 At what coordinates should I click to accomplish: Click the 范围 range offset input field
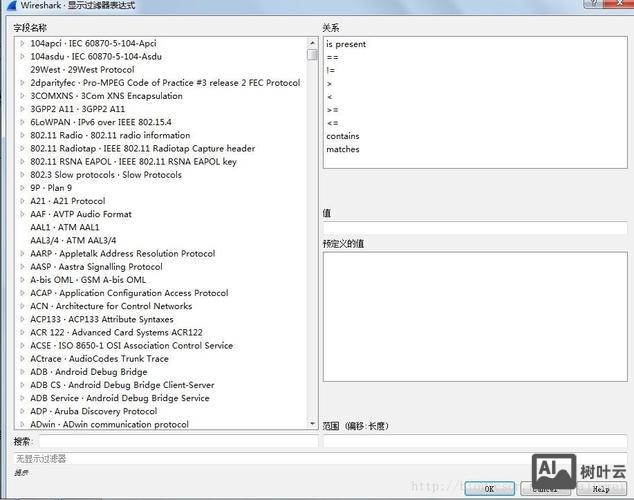click(474, 441)
